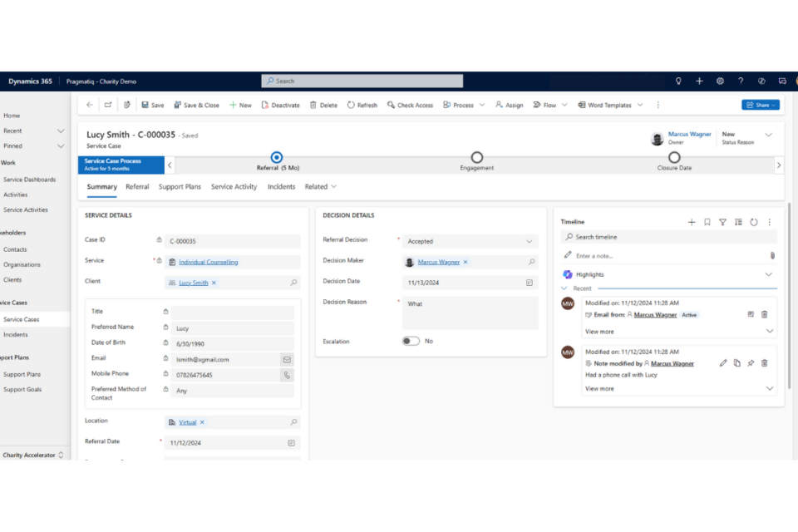Click the email send icon beside Email field

pos(287,360)
